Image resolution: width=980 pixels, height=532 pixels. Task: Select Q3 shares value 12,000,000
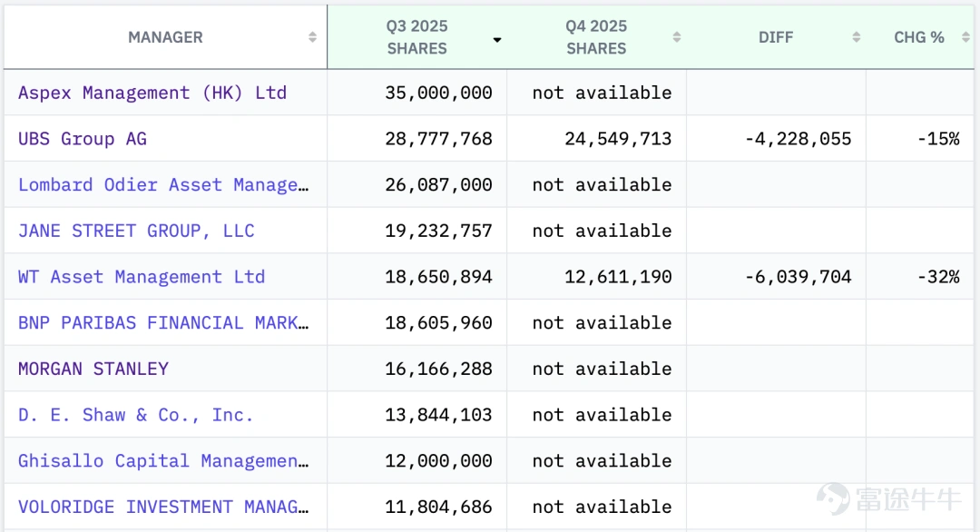439,461
